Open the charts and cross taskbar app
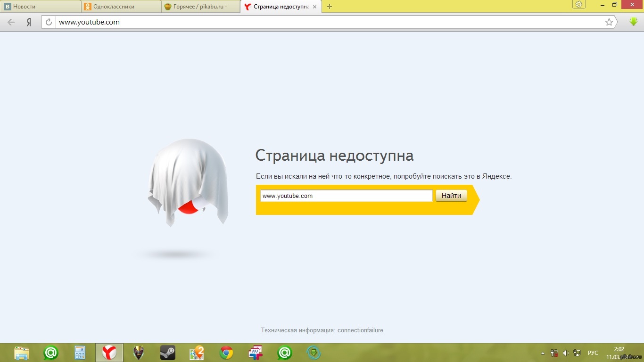Viewport: 644px width, 362px height. click(x=255, y=353)
